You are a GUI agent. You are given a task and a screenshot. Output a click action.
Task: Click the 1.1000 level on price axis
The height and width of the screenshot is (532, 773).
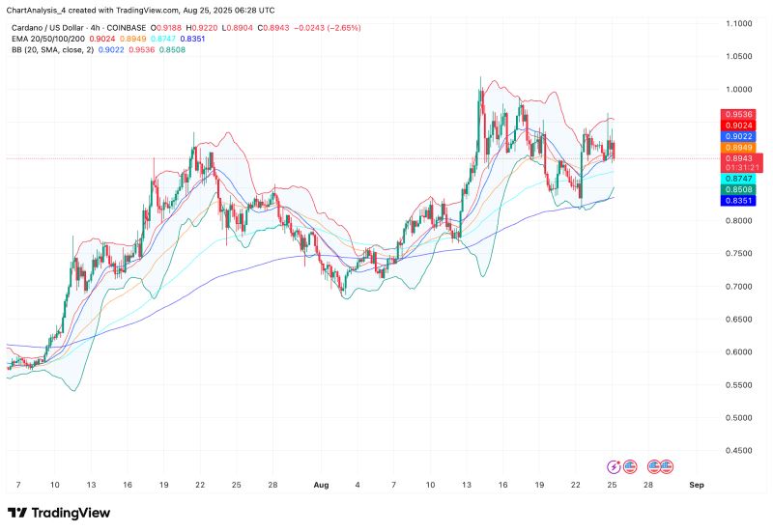[x=743, y=23]
